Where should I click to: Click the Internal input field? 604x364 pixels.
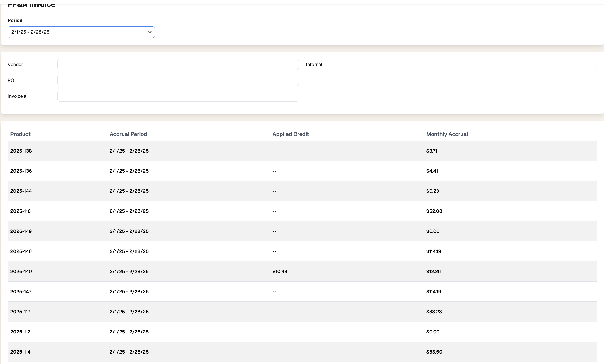(476, 65)
